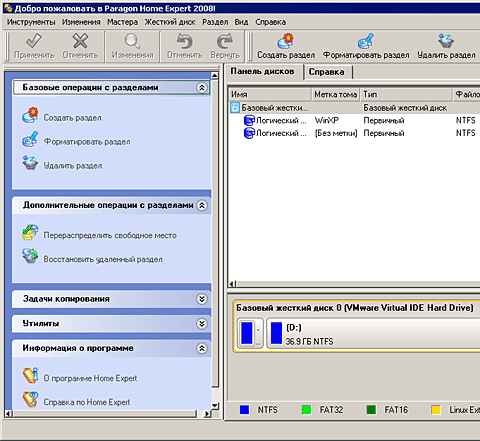This screenshot has height=441, width=480.
Task: Click the Создать раздел link in sidebar
Action: coord(72,118)
